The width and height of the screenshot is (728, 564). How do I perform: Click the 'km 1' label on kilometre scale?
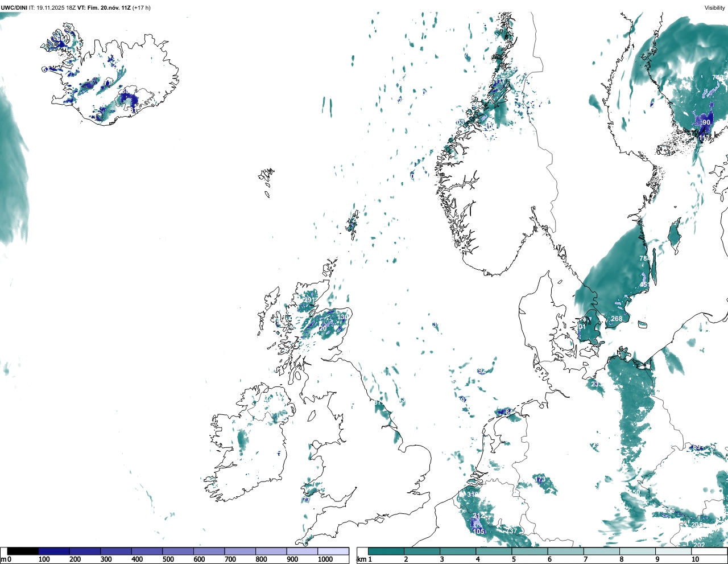(364, 559)
